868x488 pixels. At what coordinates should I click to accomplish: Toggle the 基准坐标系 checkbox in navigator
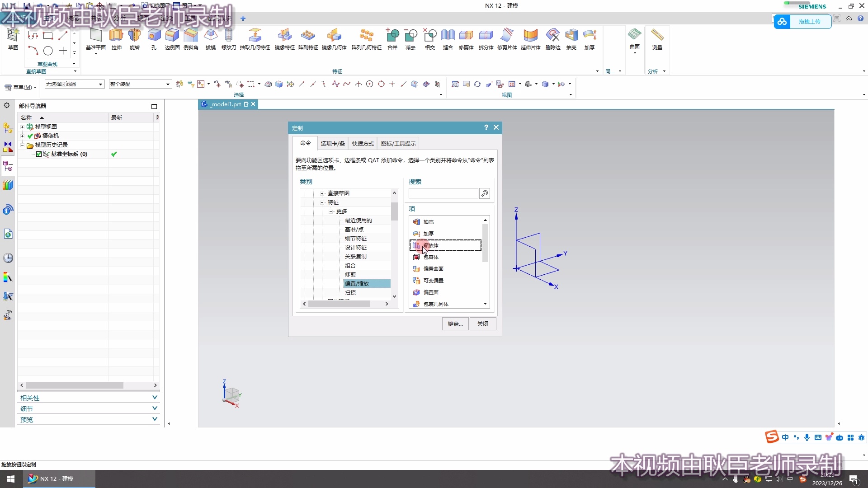click(39, 154)
